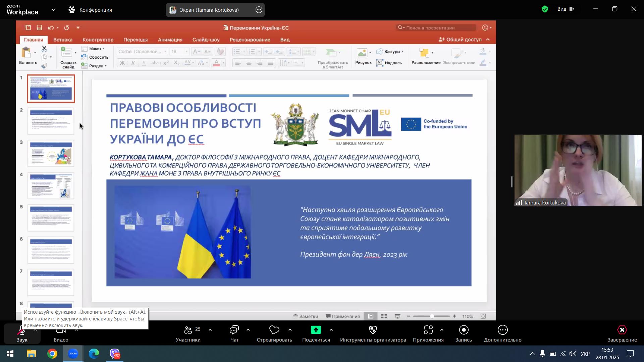The height and width of the screenshot is (362, 644).
Task: Click Сбросить reset slide button
Action: coord(95,57)
